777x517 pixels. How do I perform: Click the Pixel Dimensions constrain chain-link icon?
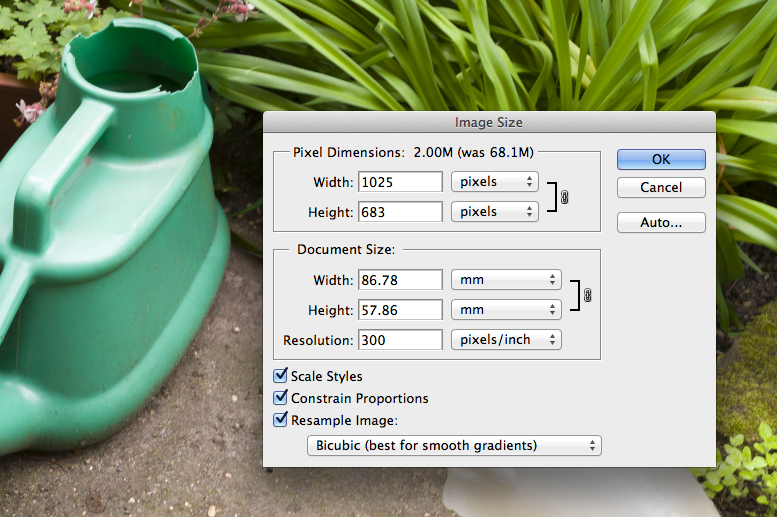point(564,197)
